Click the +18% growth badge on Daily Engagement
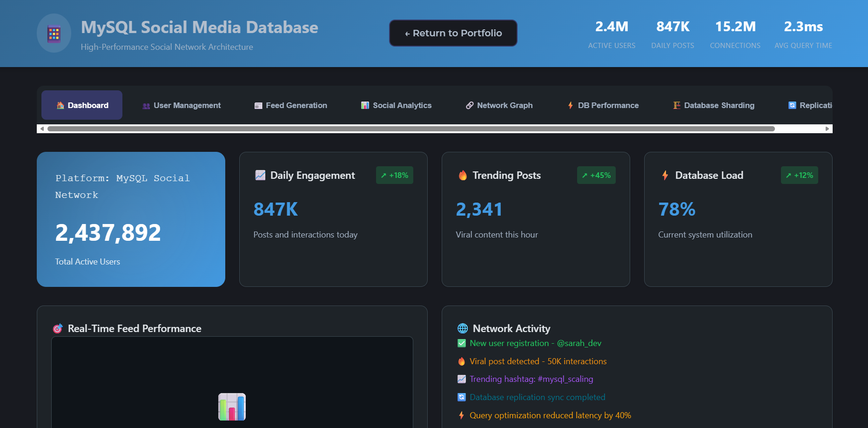Viewport: 868px width, 428px height. pos(395,175)
